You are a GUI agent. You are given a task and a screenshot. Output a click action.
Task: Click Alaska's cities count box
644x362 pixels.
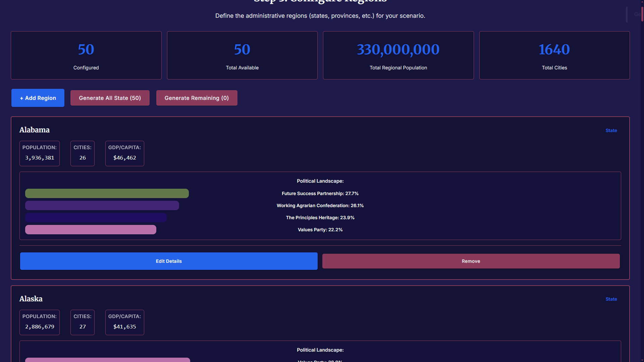[83, 322]
